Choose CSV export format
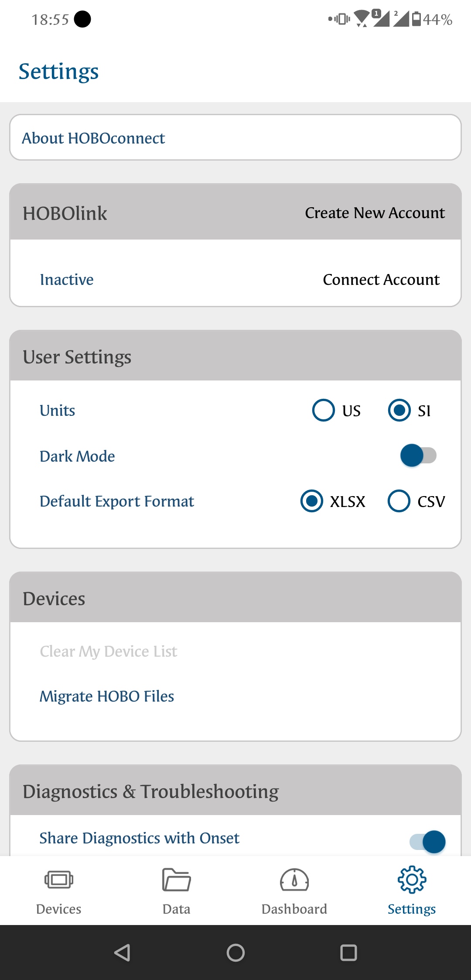The image size is (471, 980). [x=399, y=501]
